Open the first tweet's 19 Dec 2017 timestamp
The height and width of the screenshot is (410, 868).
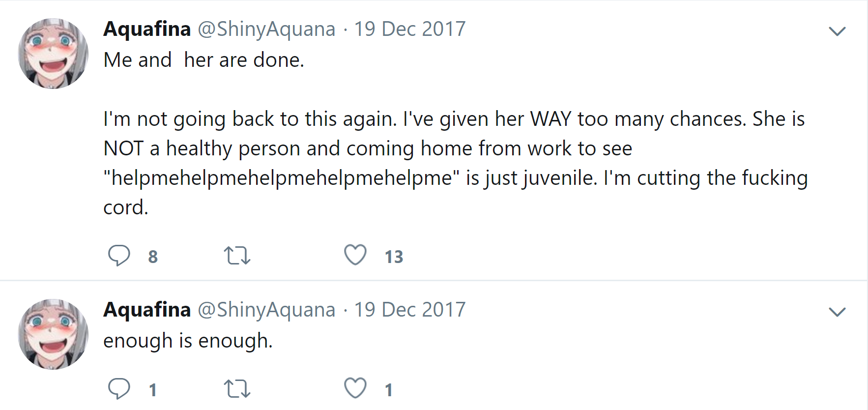(x=410, y=29)
